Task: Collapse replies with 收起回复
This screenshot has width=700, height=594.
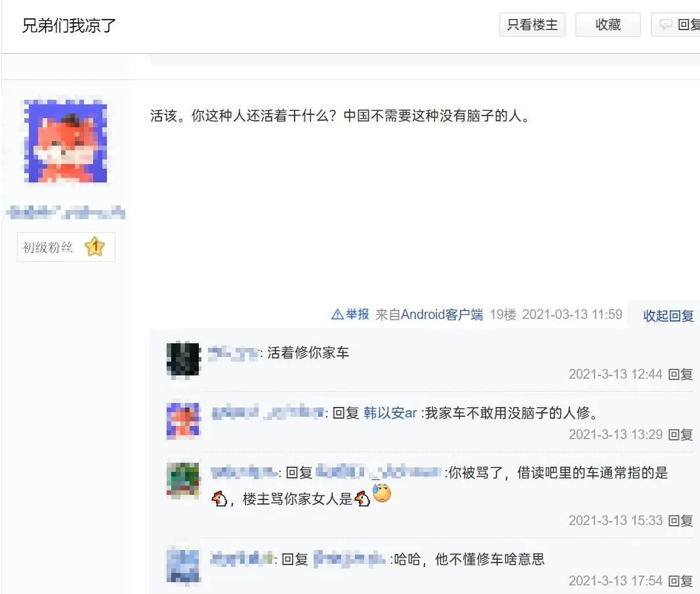Action: click(x=669, y=316)
